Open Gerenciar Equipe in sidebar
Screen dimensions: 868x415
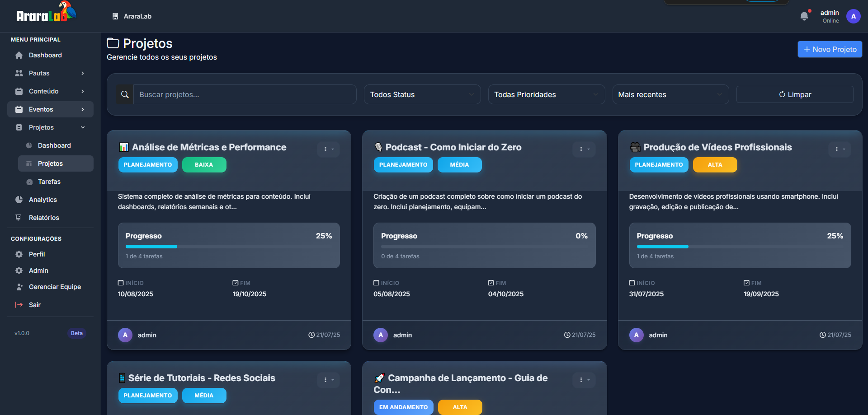coord(50,287)
